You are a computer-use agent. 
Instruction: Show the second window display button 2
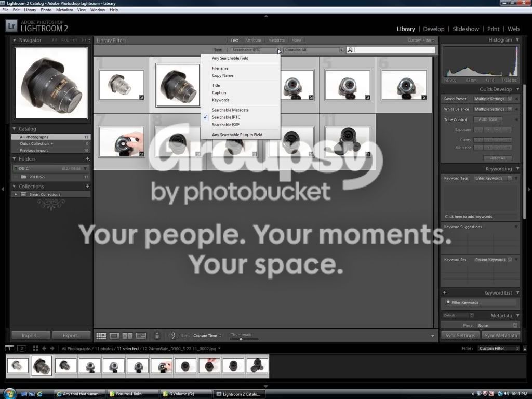[x=22, y=349]
